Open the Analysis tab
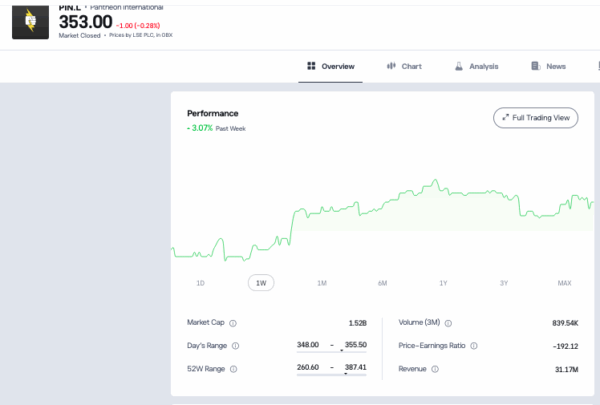Viewport: 600px width, 405px height. (x=483, y=66)
